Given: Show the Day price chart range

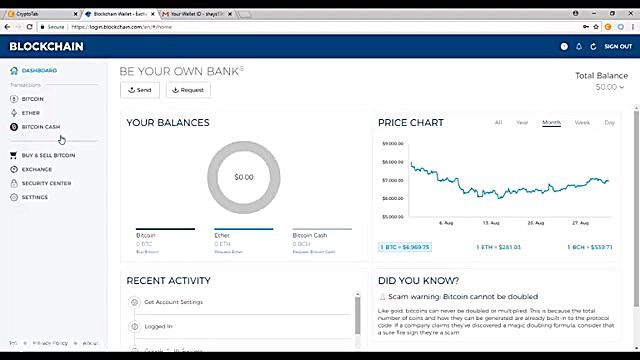Looking at the screenshot, I should [x=609, y=122].
